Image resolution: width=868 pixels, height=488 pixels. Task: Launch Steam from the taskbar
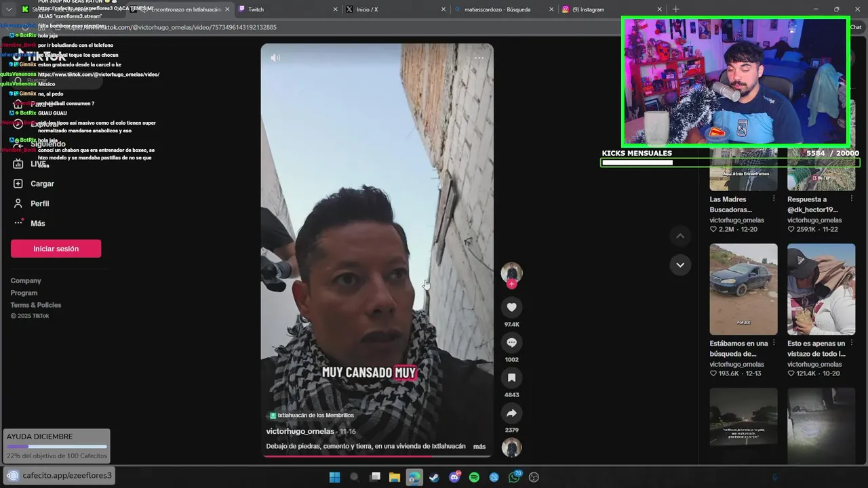[x=434, y=477]
